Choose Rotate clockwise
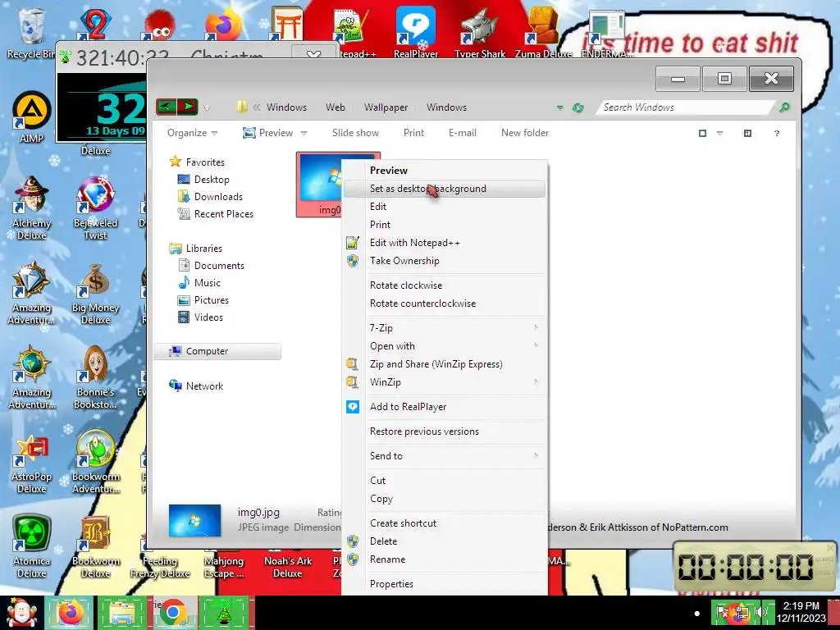The height and width of the screenshot is (630, 840). tap(444, 285)
